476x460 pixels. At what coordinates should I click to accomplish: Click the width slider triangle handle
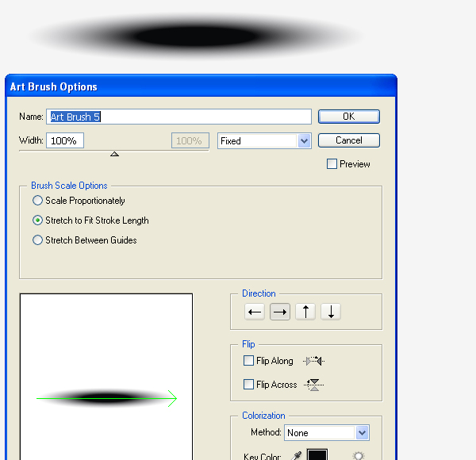tap(114, 154)
